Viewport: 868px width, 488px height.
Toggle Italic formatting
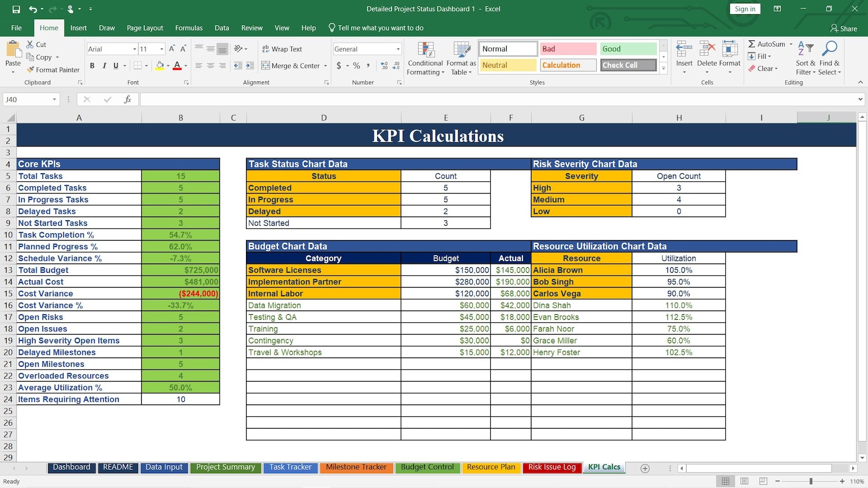point(104,66)
